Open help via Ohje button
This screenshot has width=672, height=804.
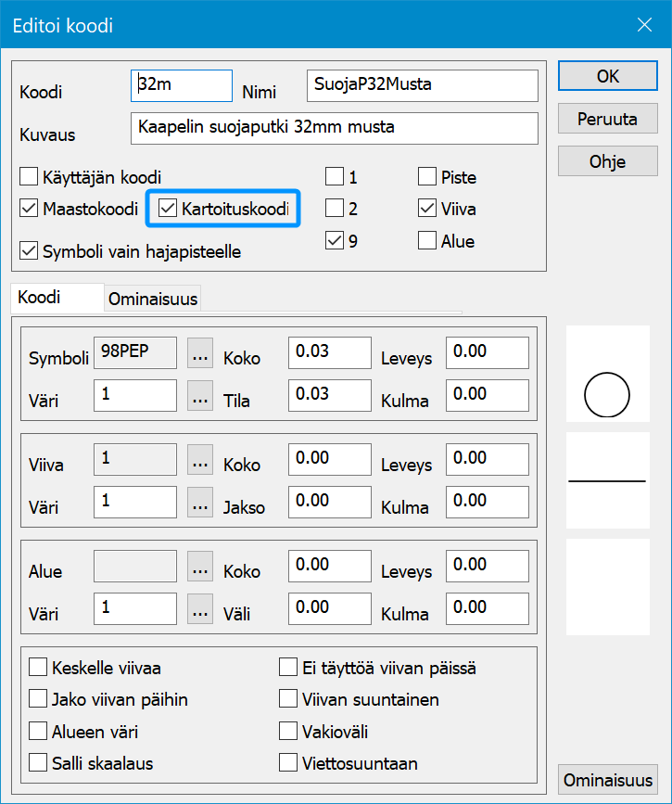pos(607,161)
